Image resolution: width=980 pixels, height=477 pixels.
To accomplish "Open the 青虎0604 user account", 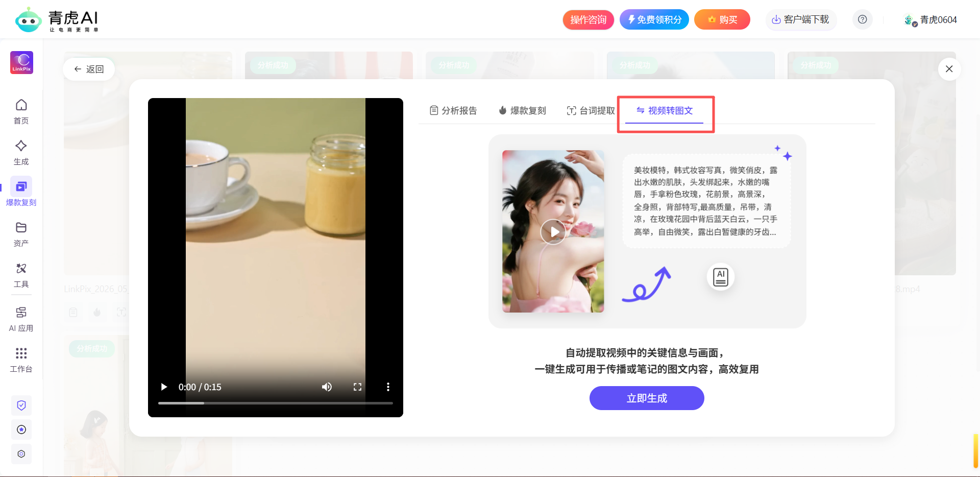I will coord(930,20).
